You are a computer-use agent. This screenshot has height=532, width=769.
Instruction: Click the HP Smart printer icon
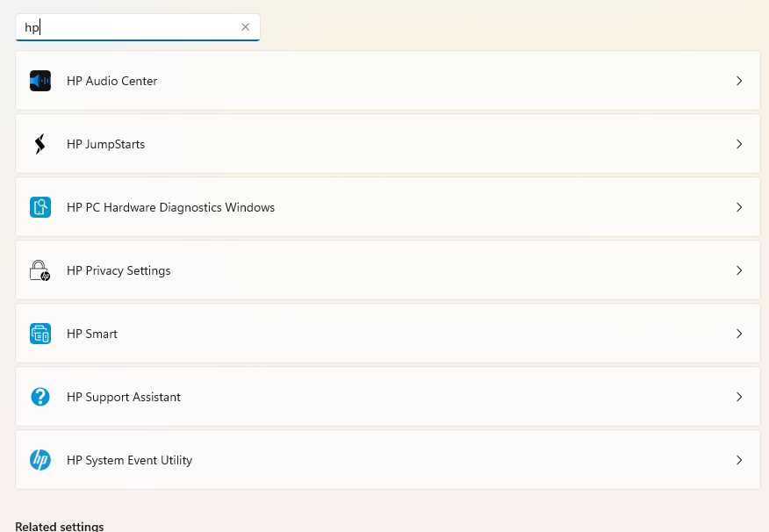coord(40,334)
